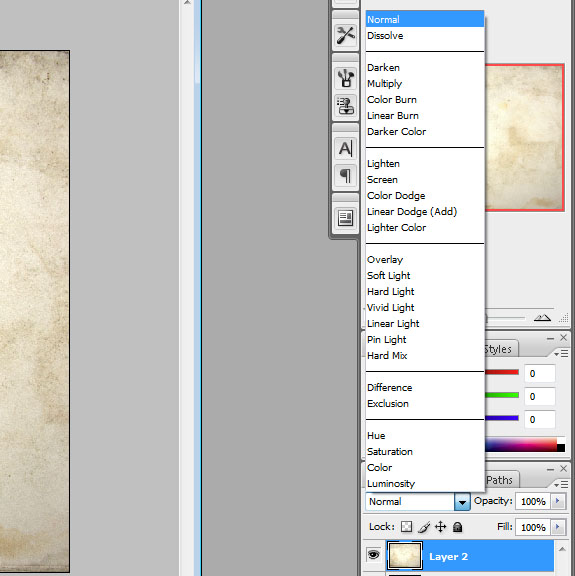This screenshot has height=576, width=575.
Task: Choose Linear Dodge (Add) blend mode
Action: (425, 212)
